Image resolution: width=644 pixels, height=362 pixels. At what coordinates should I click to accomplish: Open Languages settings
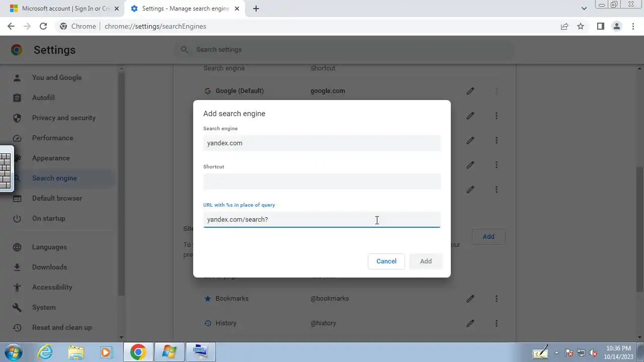(49, 247)
